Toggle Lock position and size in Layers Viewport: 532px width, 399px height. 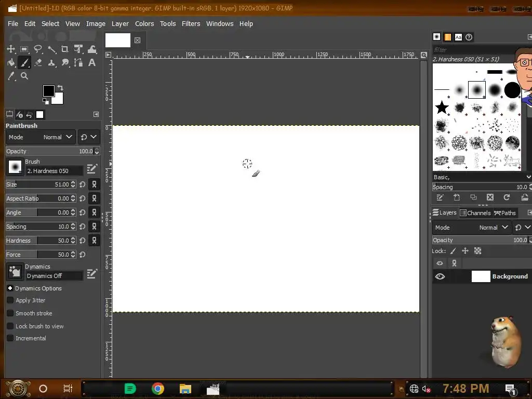pos(465,251)
